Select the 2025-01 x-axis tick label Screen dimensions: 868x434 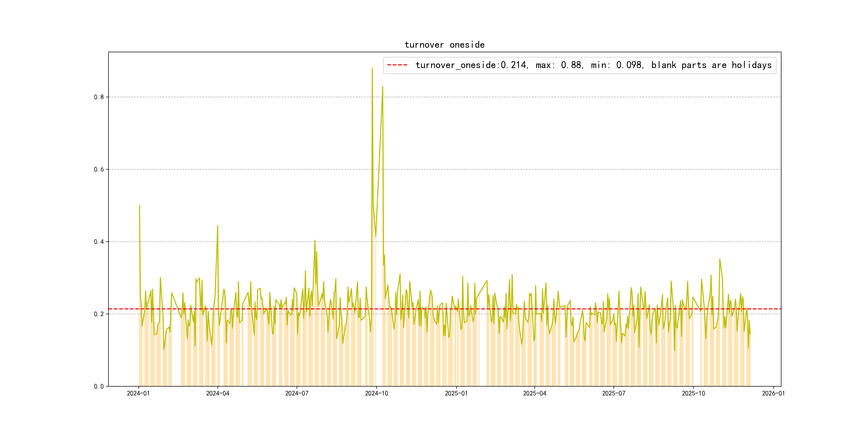tap(456, 393)
